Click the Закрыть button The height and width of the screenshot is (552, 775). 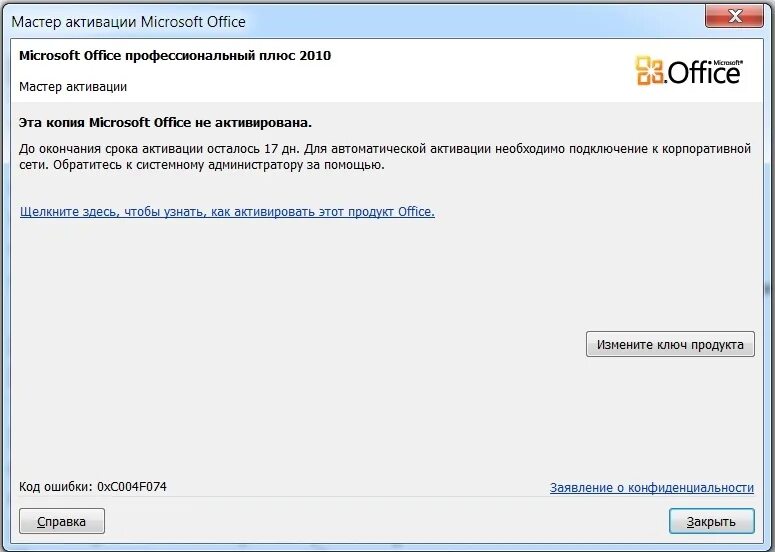point(711,521)
